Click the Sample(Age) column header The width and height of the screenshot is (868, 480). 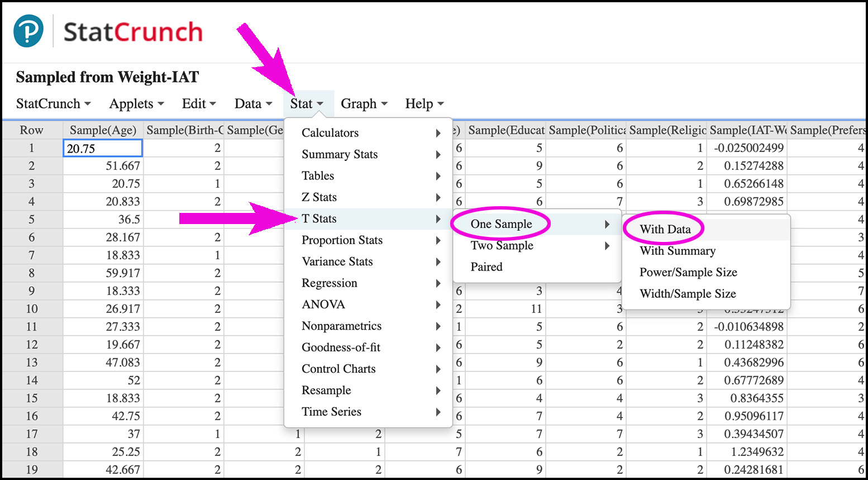[103, 130]
